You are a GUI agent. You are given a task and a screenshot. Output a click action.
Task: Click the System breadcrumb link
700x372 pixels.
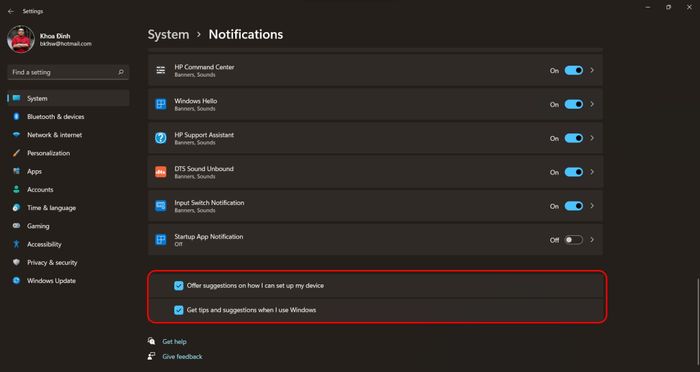(x=168, y=34)
